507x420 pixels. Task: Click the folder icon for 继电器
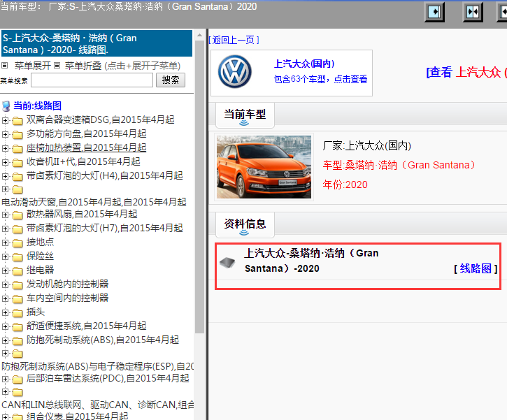click(x=17, y=270)
